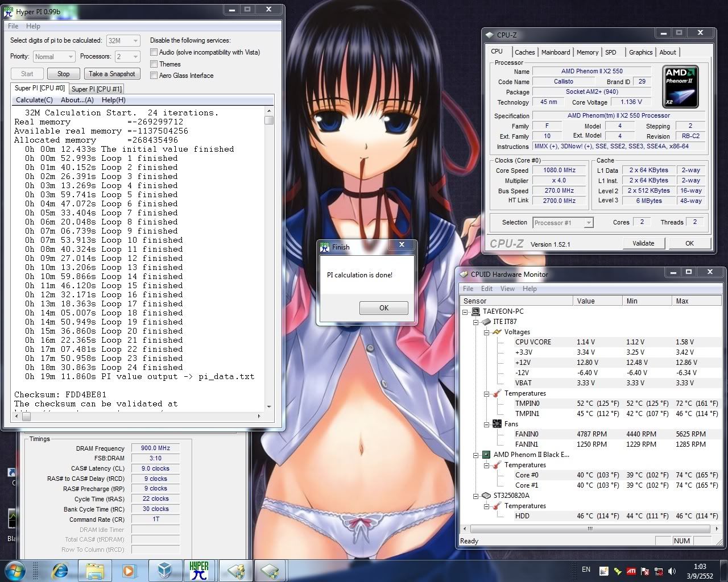Viewport: 728px width, 582px height.
Task: Click AMD Phenom II logo in CPU-Z
Action: click(x=681, y=86)
